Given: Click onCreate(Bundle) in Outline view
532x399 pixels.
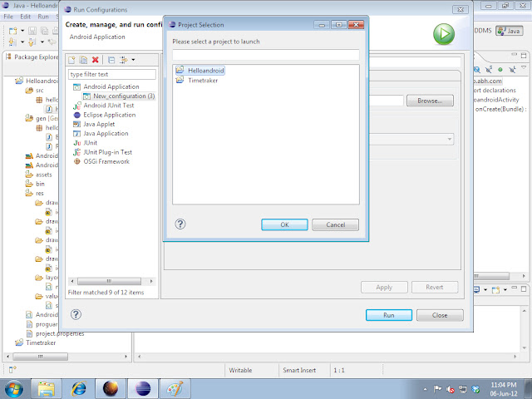Looking at the screenshot, I should point(500,109).
